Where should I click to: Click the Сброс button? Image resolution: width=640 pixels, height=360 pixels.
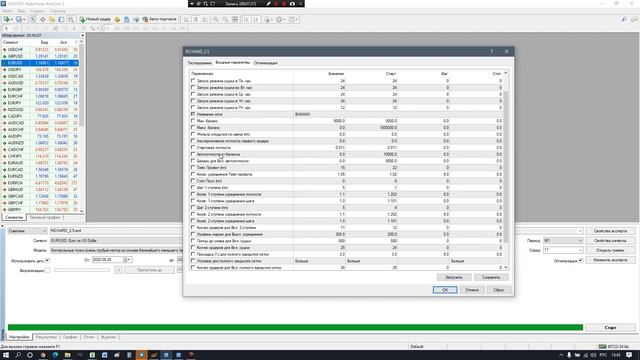pos(498,290)
